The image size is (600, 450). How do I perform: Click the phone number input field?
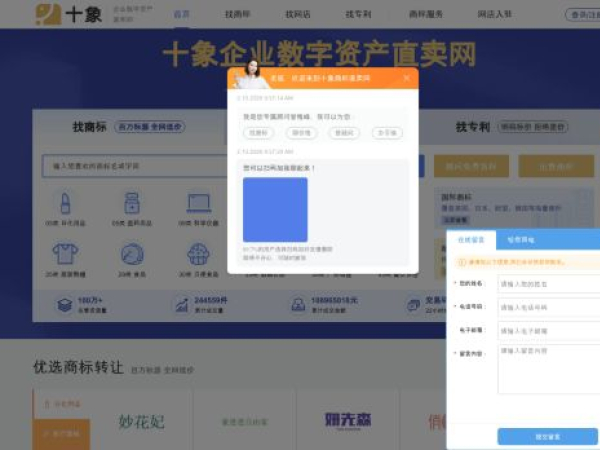(549, 307)
